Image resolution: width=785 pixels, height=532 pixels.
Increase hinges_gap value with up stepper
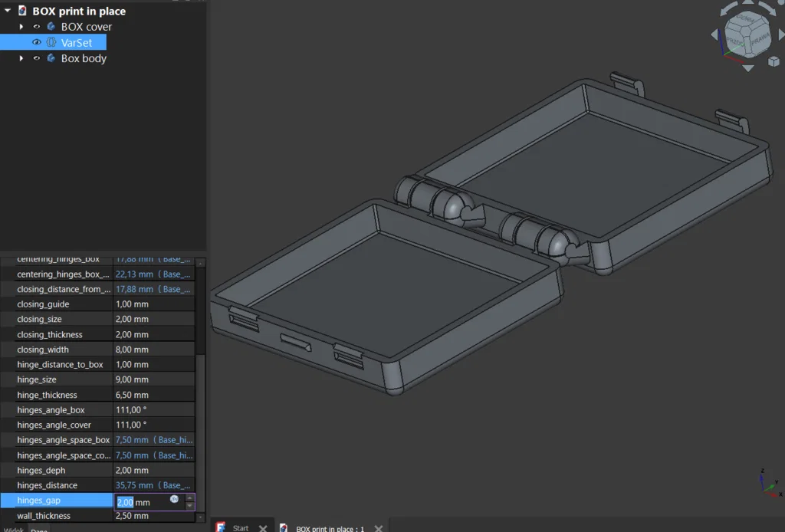point(190,498)
